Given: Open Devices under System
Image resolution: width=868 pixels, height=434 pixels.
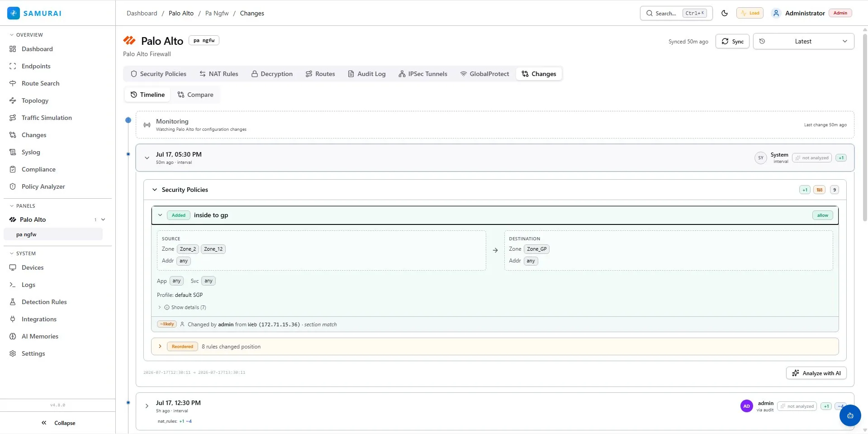Looking at the screenshot, I should coord(33,267).
